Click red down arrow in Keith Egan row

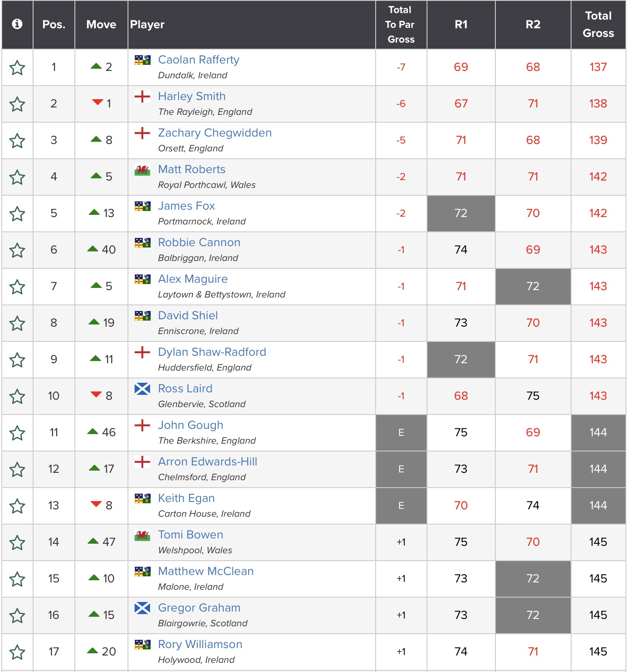coord(96,504)
